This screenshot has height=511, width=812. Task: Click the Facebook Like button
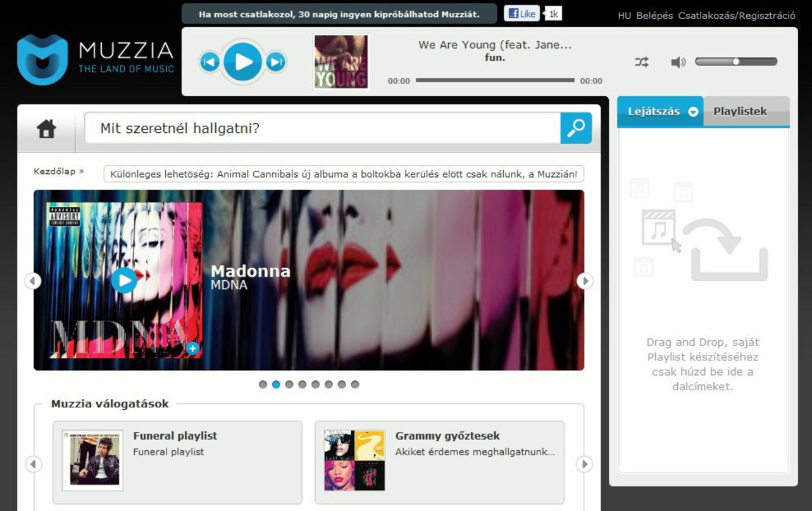522,13
